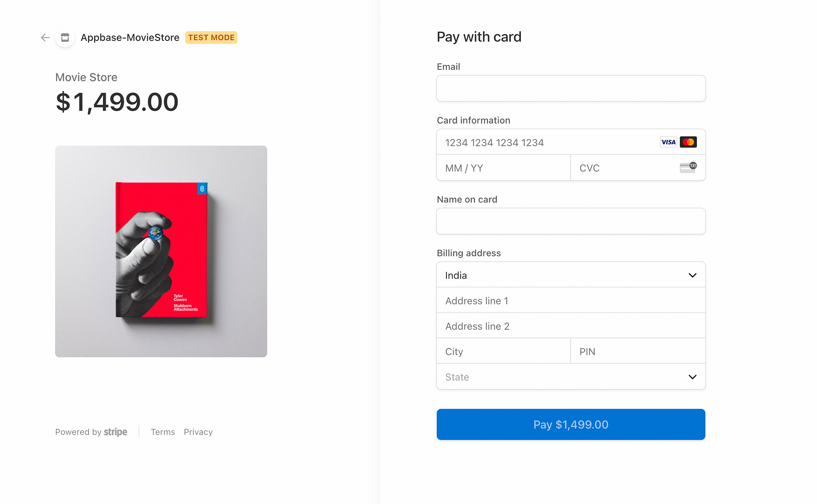The height and width of the screenshot is (504, 817).
Task: Select the MM / YY expiry field
Action: pos(503,168)
